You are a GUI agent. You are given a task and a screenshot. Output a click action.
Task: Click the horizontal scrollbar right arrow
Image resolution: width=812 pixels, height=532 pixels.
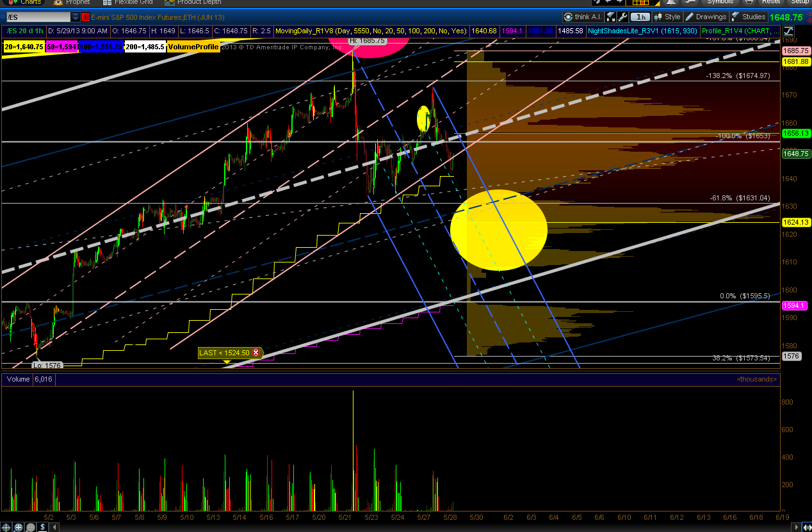(795, 528)
